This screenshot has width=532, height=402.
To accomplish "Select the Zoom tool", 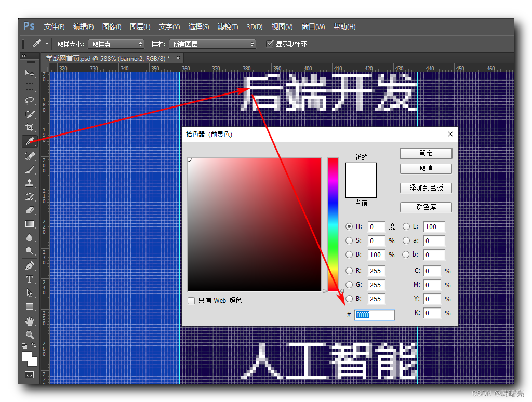I will 30,335.
